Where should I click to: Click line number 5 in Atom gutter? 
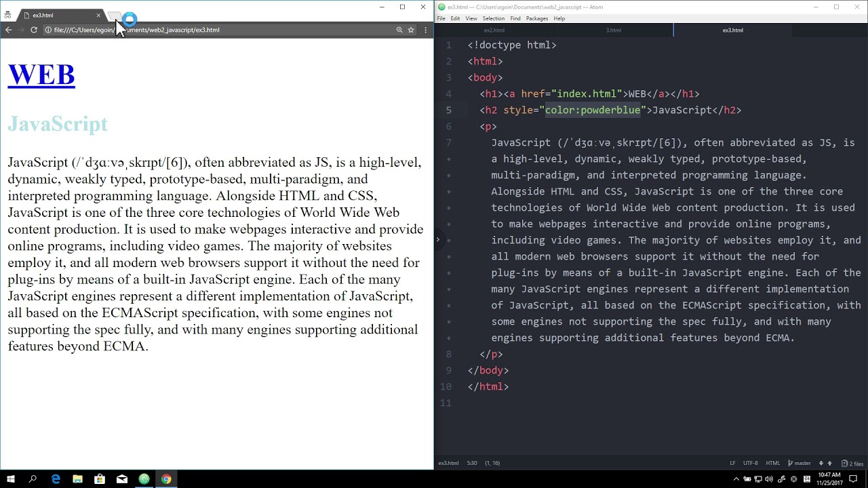pyautogui.click(x=449, y=110)
